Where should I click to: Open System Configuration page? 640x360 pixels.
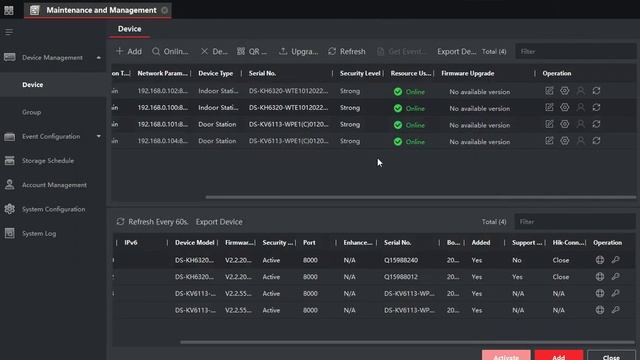coord(53,209)
